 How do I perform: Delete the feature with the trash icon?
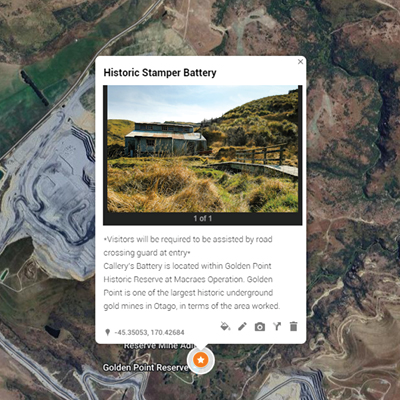pyautogui.click(x=293, y=326)
